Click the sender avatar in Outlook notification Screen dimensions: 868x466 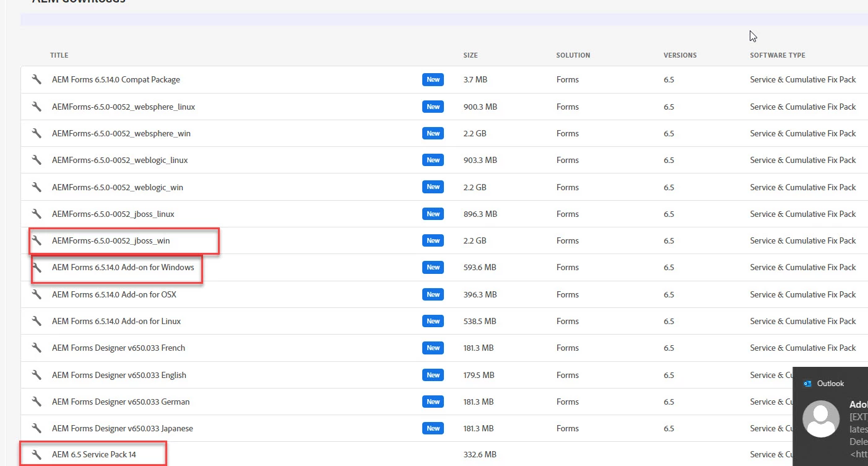(821, 419)
